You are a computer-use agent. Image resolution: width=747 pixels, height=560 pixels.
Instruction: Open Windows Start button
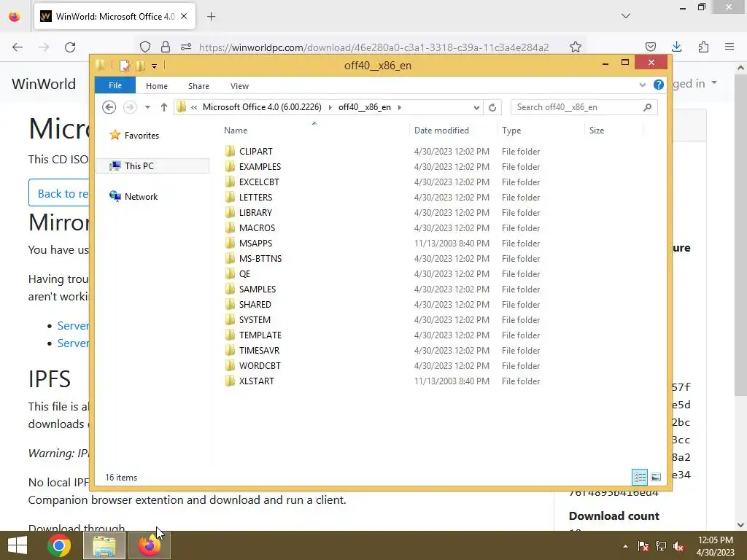tap(18, 545)
